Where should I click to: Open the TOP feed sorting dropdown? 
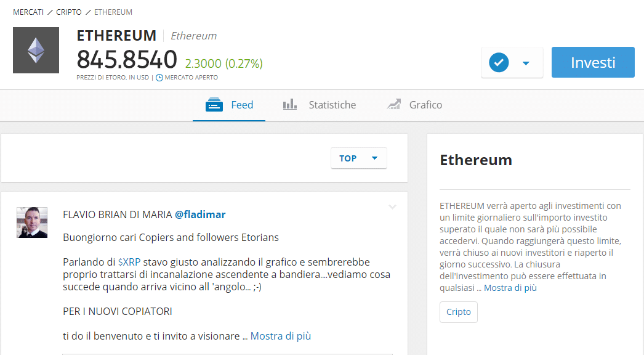click(x=358, y=158)
